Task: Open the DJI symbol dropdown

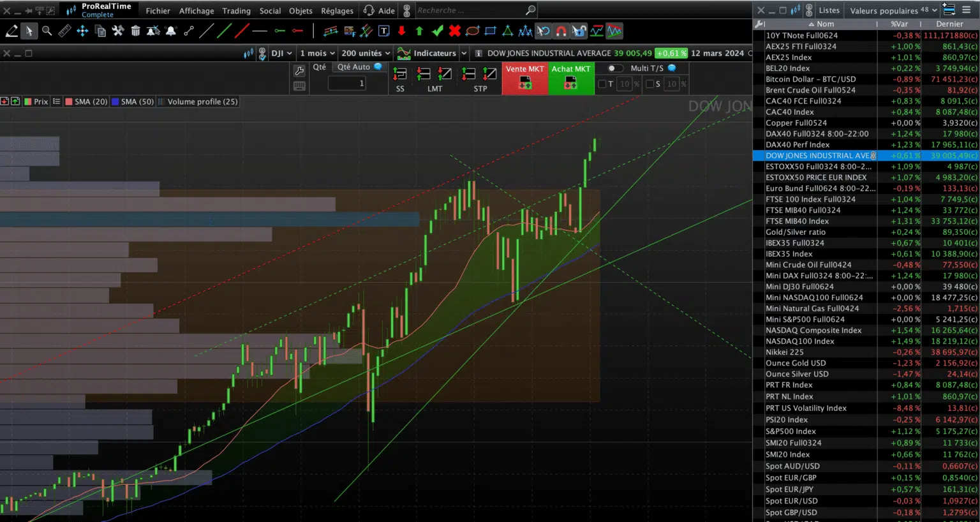Action: click(281, 54)
